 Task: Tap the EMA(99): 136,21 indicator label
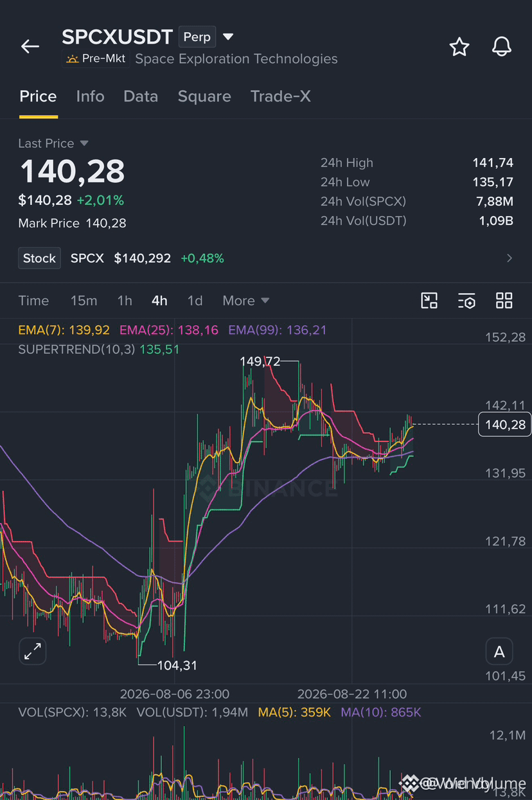coord(278,330)
